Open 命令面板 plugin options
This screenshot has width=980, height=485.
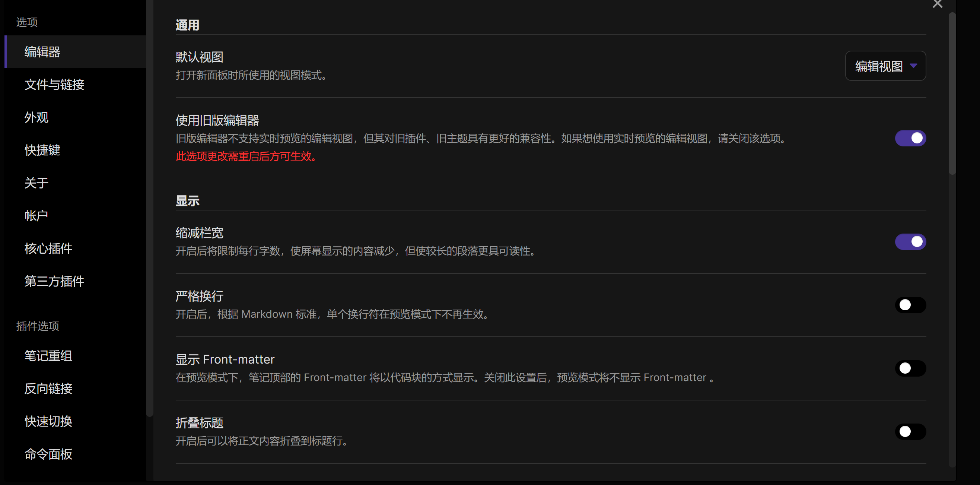click(48, 454)
